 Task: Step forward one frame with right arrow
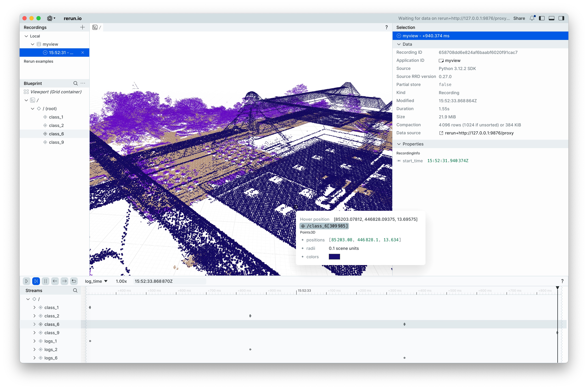(64, 281)
